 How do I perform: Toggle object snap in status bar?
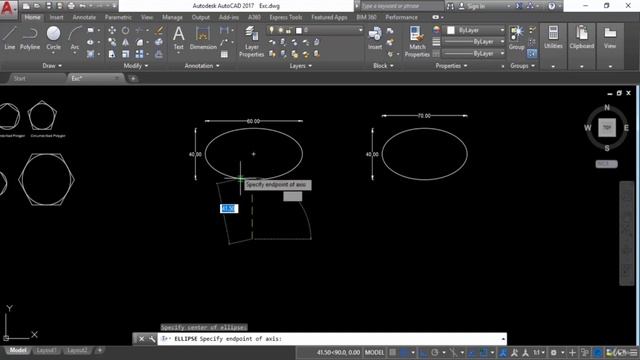click(484, 352)
